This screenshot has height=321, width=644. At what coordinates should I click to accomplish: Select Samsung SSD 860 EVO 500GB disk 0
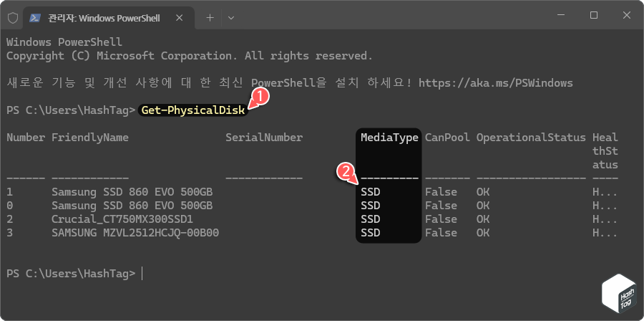(x=132, y=206)
